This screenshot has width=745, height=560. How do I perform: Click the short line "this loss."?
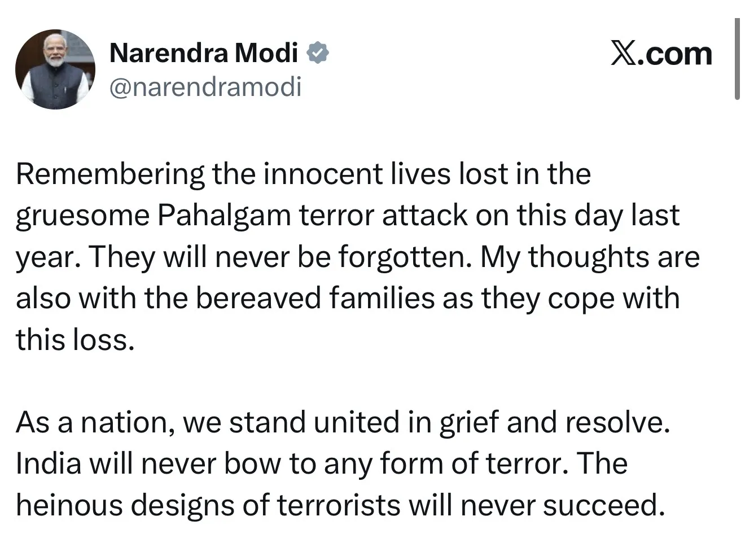pos(75,340)
